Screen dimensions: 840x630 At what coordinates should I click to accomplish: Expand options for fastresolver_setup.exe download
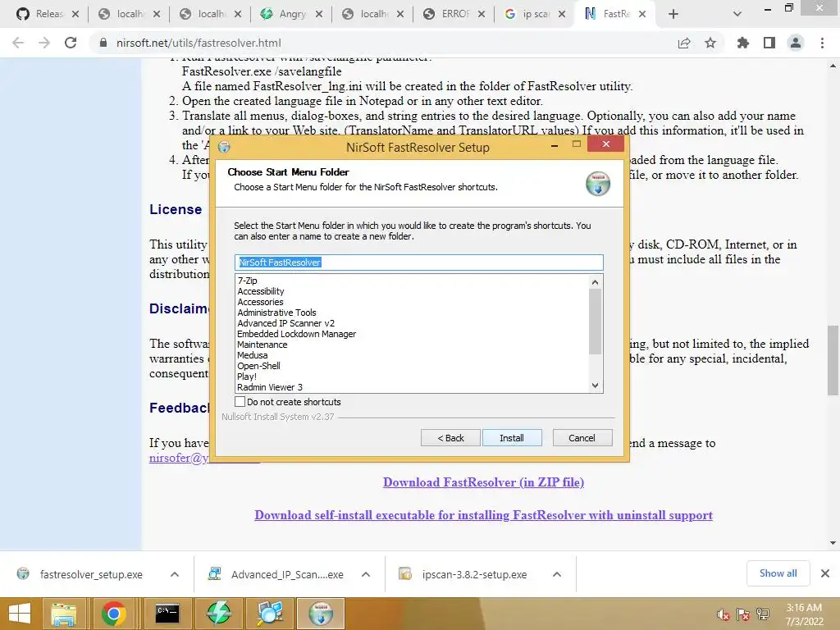pyautogui.click(x=175, y=574)
